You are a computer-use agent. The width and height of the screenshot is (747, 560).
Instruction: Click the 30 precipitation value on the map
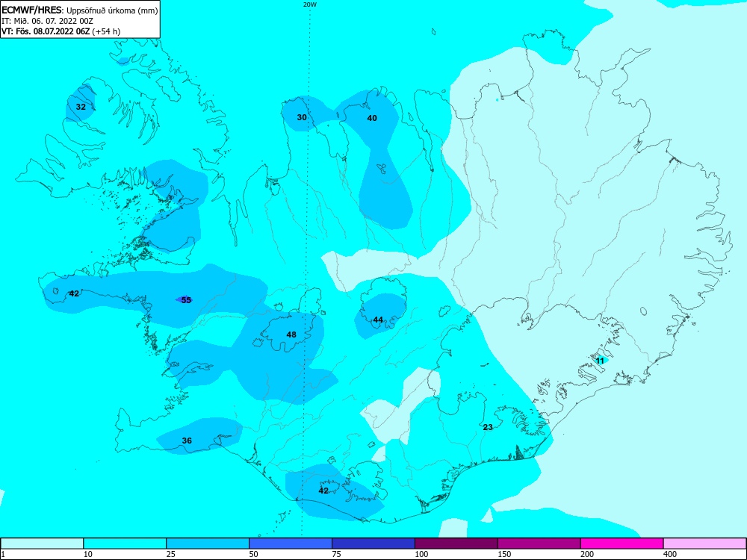coord(302,117)
